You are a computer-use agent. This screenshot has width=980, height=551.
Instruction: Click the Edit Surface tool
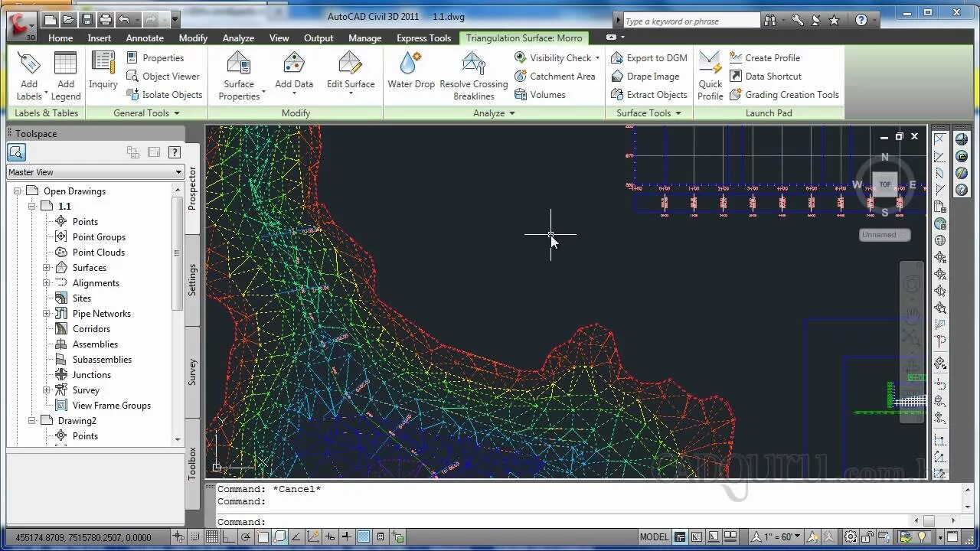coord(351,74)
